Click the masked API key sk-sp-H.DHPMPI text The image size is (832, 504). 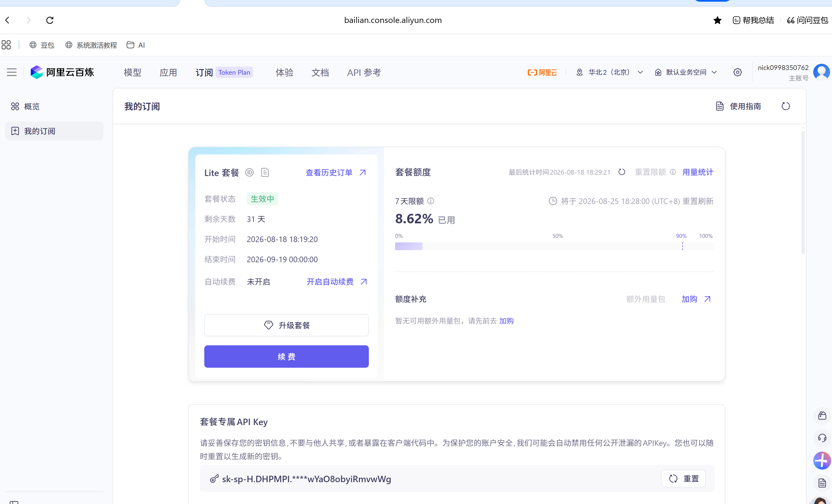tap(306, 479)
